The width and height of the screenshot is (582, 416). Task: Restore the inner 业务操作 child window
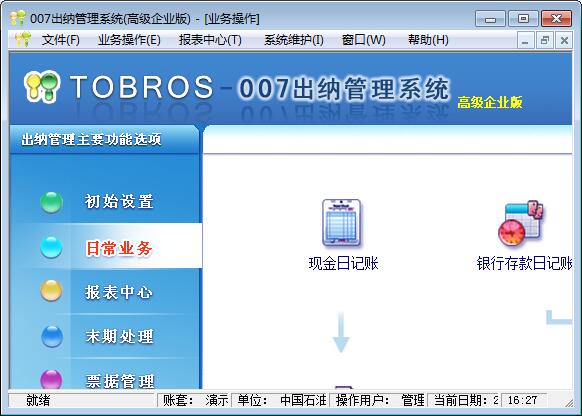click(x=545, y=40)
